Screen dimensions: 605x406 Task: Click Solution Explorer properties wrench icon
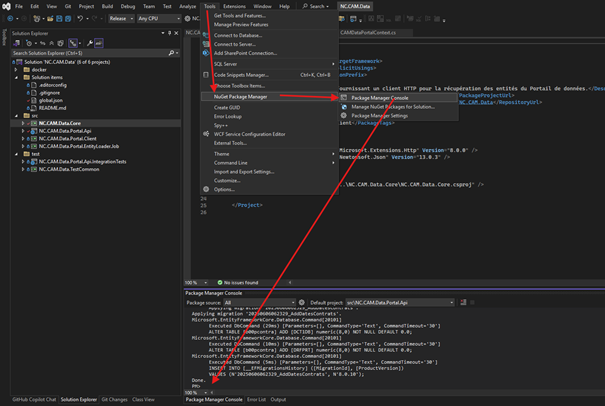89,43
